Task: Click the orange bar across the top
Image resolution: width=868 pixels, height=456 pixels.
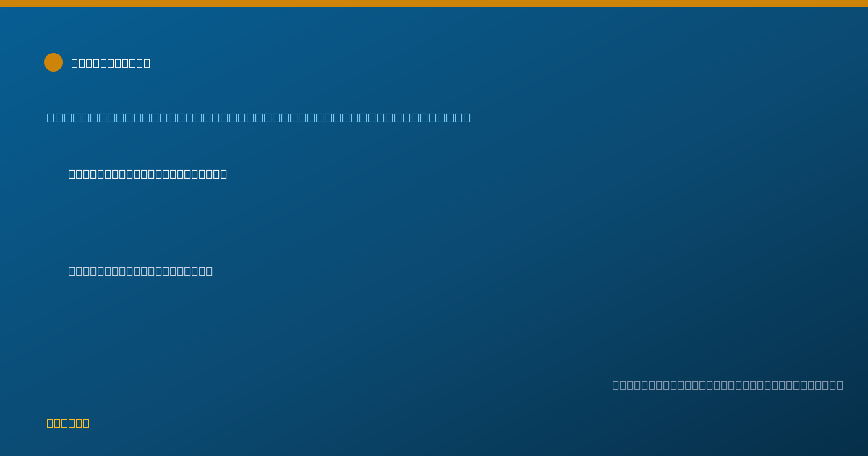Action: (x=434, y=4)
